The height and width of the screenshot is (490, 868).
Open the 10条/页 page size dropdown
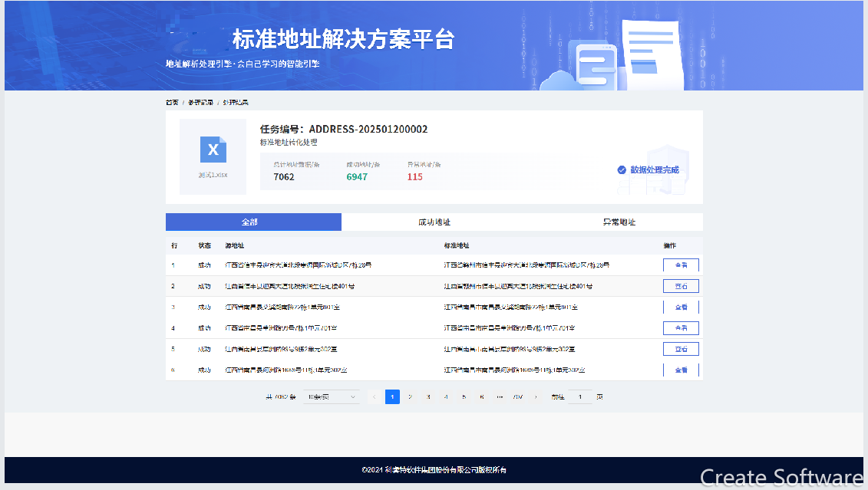330,396
